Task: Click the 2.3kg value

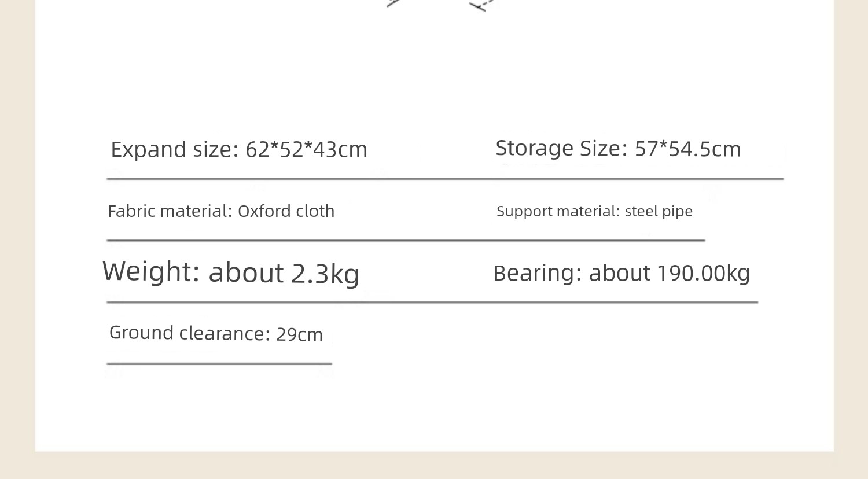Action: coord(325,274)
